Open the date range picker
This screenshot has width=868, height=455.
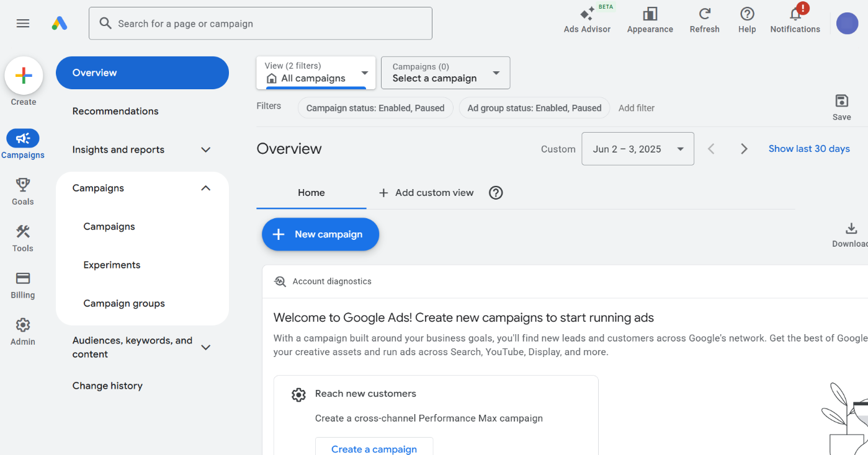[637, 149]
